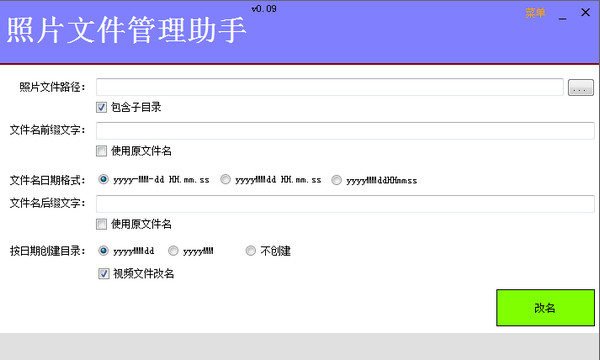600x360 pixels.
Task: Focus the 文件名后缀文字 text box
Action: point(345,204)
